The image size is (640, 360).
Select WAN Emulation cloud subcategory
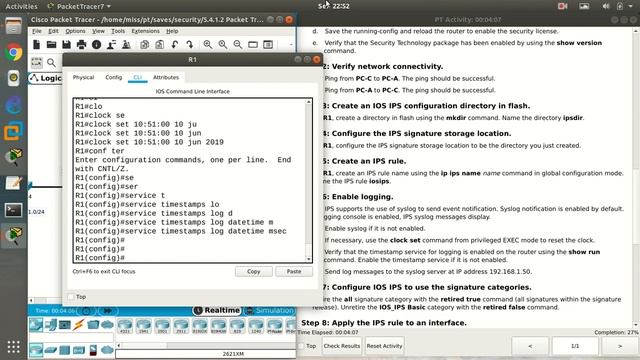point(107,350)
